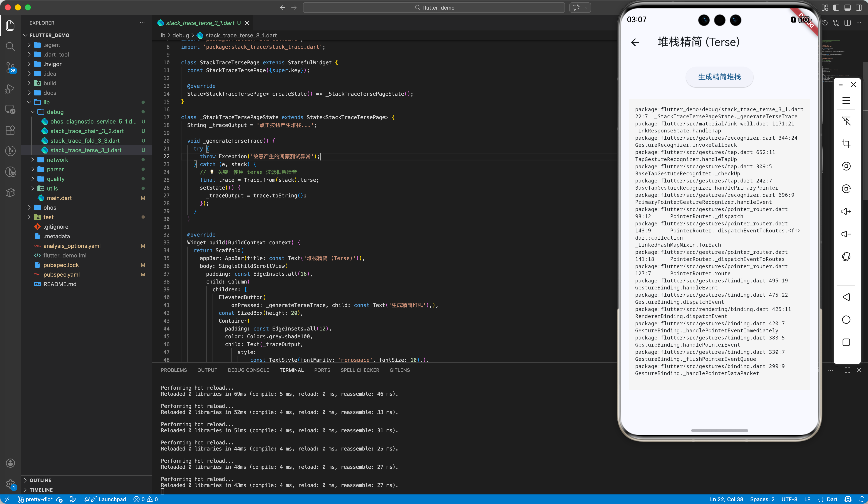Open Source Control view with 25 badge
Viewport: 868px width, 504px height.
tap(10, 67)
